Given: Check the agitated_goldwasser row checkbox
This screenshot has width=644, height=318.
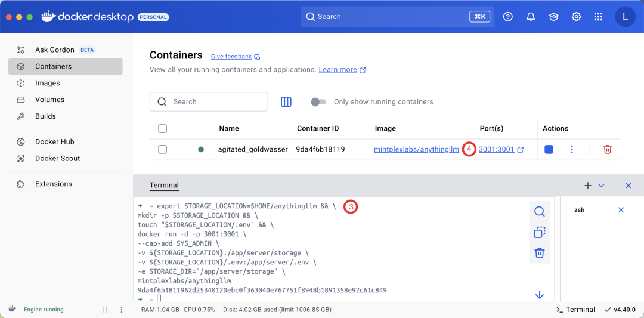Looking at the screenshot, I should (x=163, y=150).
